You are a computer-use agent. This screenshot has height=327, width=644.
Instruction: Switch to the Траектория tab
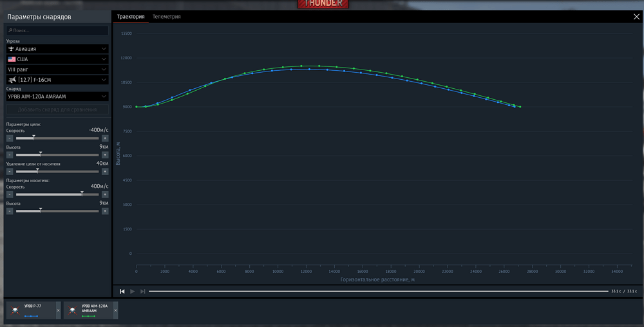pyautogui.click(x=131, y=17)
